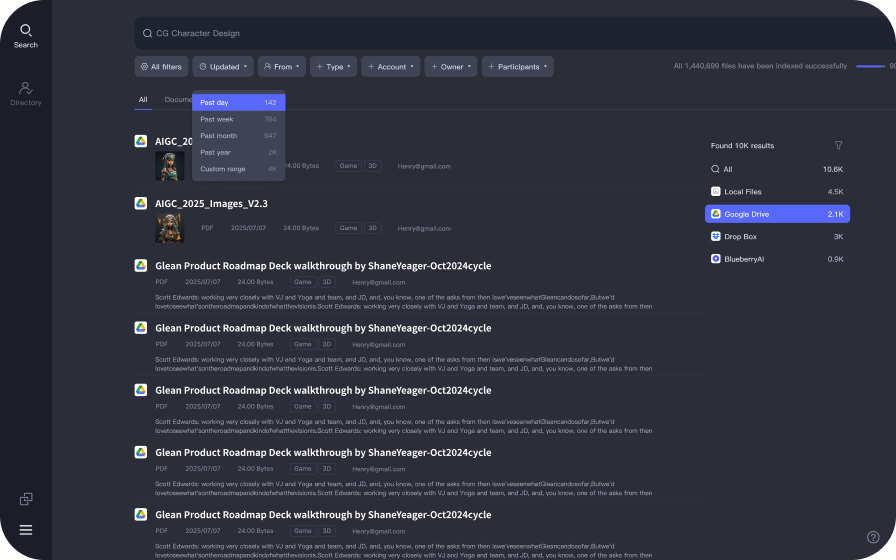Click the windows icon in bottom sidebar

pos(26,499)
